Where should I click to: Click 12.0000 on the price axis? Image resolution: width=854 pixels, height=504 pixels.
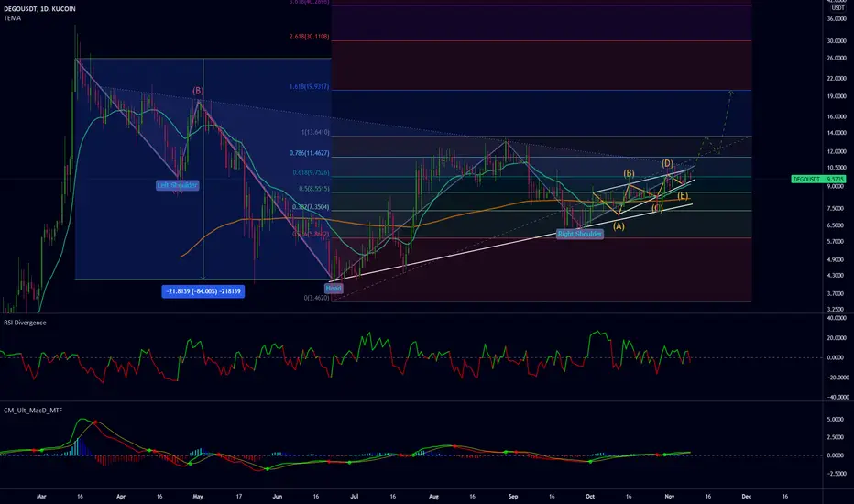pyautogui.click(x=837, y=151)
